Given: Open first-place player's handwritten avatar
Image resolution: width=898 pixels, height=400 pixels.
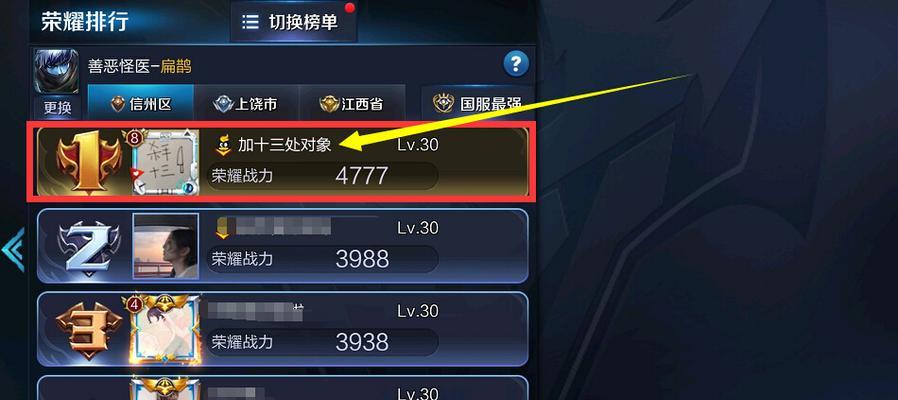Looking at the screenshot, I should (166, 162).
